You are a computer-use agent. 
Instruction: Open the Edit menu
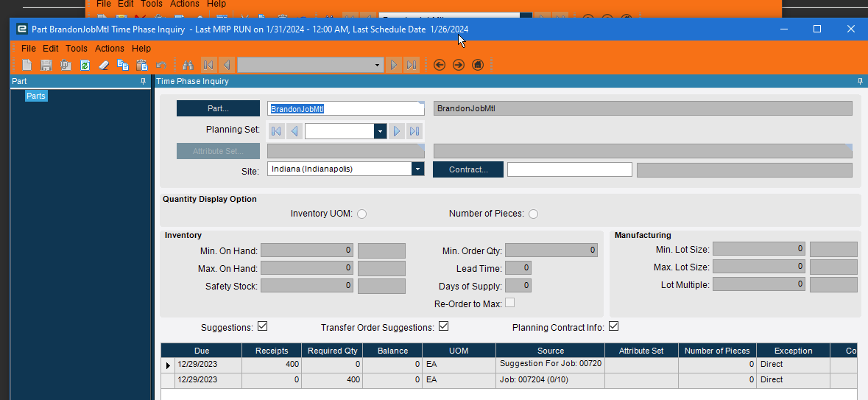[50, 48]
